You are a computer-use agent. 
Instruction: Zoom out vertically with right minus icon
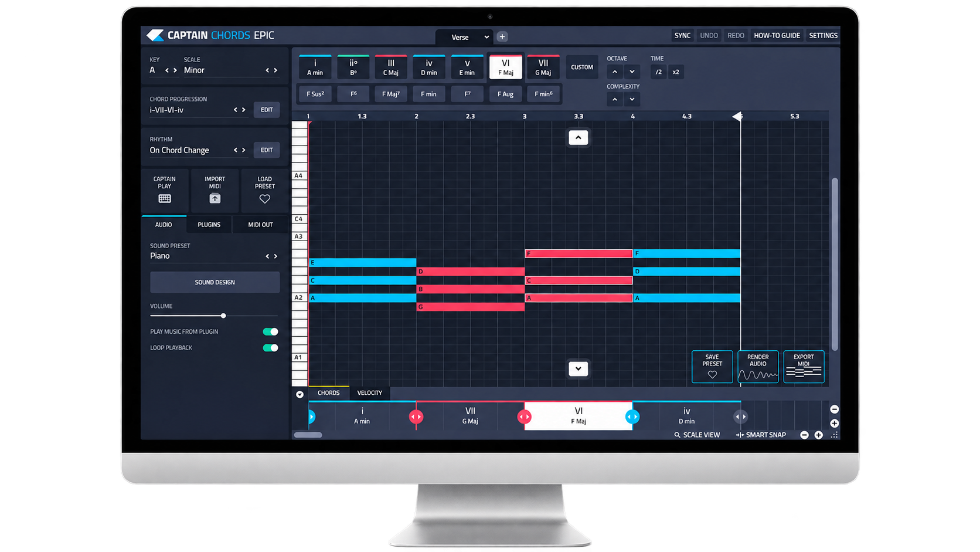(835, 409)
